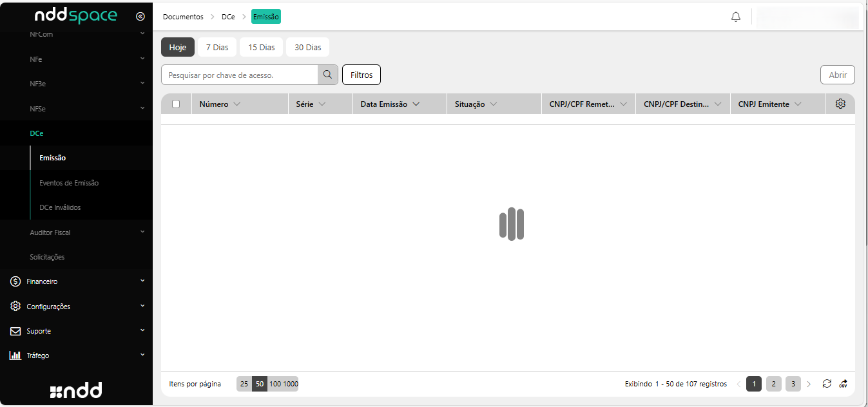Select the 7 Dias period tab
Image resolution: width=868 pixels, height=407 pixels.
click(x=217, y=47)
